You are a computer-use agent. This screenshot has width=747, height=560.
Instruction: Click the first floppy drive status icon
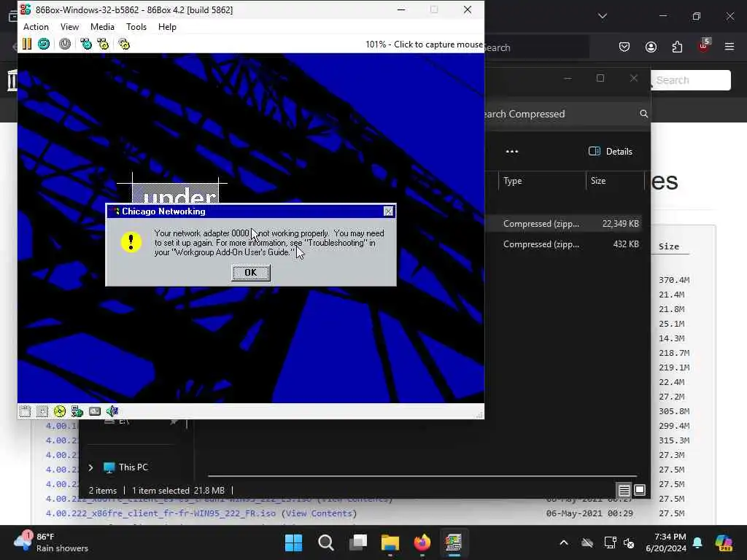[x=25, y=411]
